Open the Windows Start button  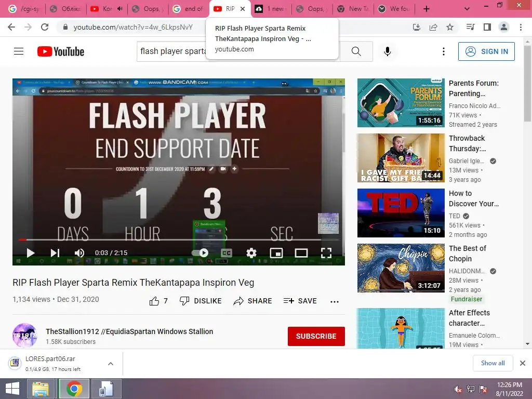12,389
